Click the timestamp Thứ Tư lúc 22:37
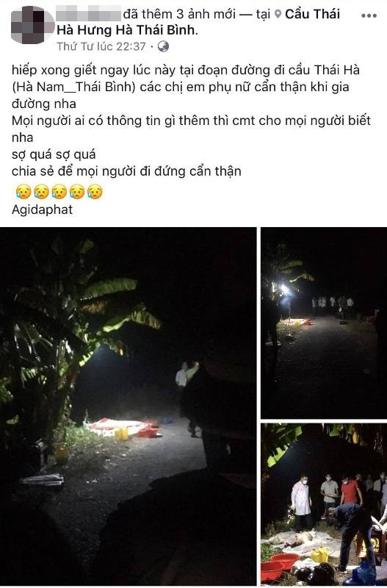 tap(101, 46)
